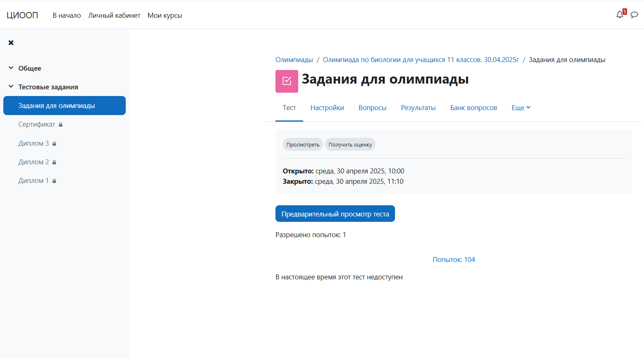Open Мои курсы in top navigation

coord(165,15)
